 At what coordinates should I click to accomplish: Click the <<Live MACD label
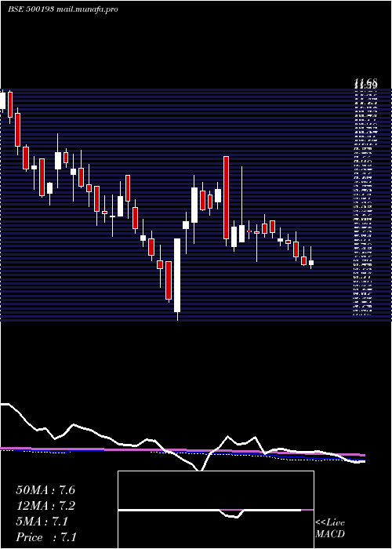point(330,528)
